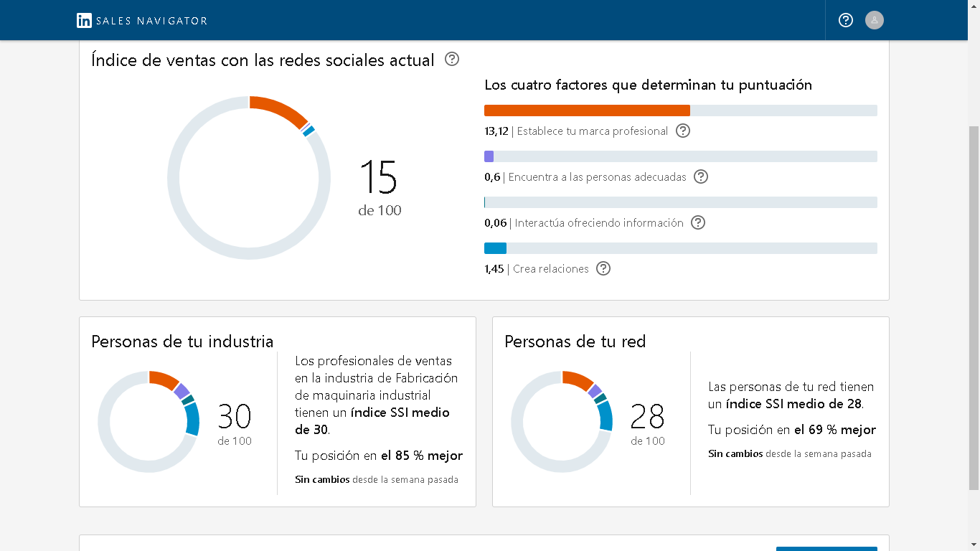Click 'Los cuatro factores que determinan tu puntuación'

coord(649,85)
